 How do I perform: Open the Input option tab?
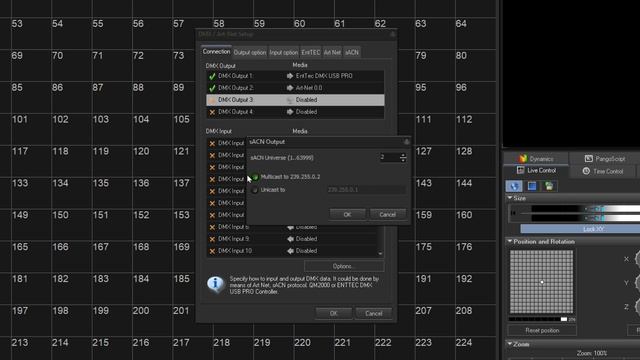[283, 53]
